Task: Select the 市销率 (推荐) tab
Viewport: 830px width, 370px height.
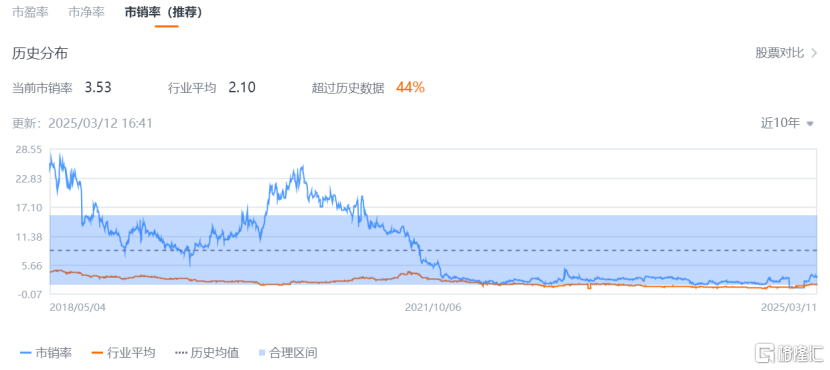Action: [163, 12]
